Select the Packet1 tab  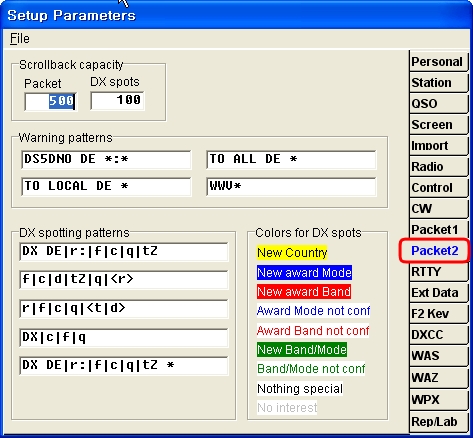[438, 230]
